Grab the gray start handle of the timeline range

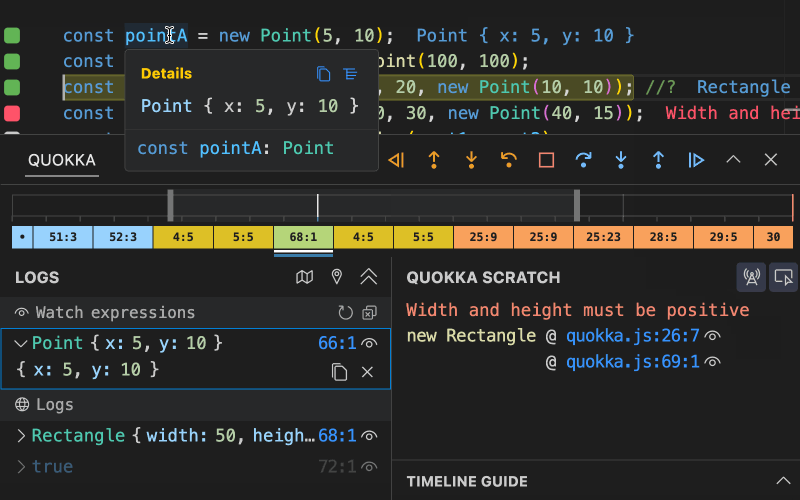[170, 205]
